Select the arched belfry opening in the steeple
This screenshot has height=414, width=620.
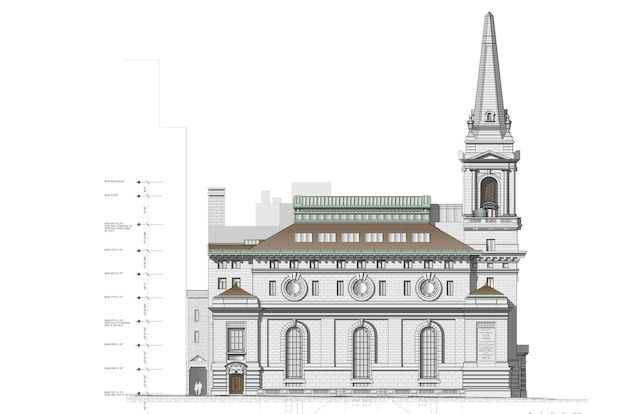[489, 191]
